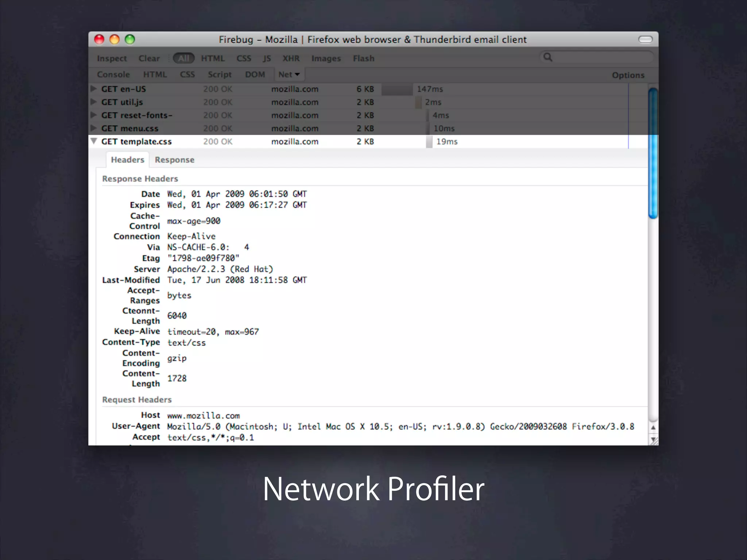Click the toolbar pill button in title bar
The height and width of the screenshot is (560, 747).
pyautogui.click(x=645, y=39)
